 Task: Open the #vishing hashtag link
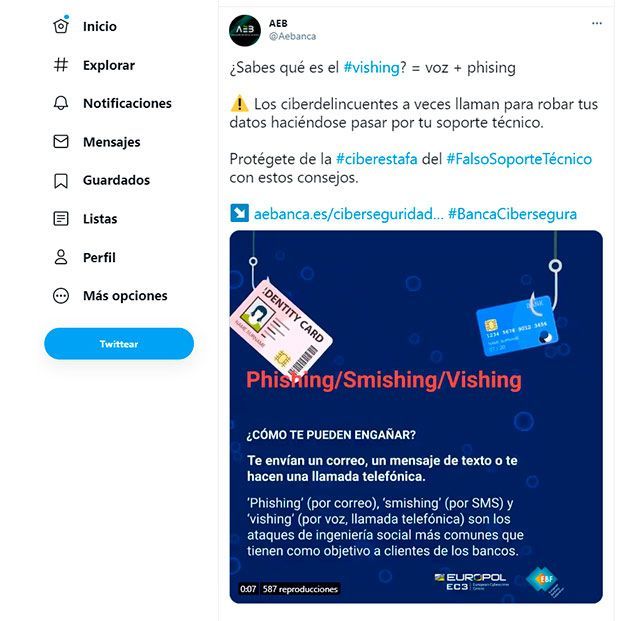(371, 67)
